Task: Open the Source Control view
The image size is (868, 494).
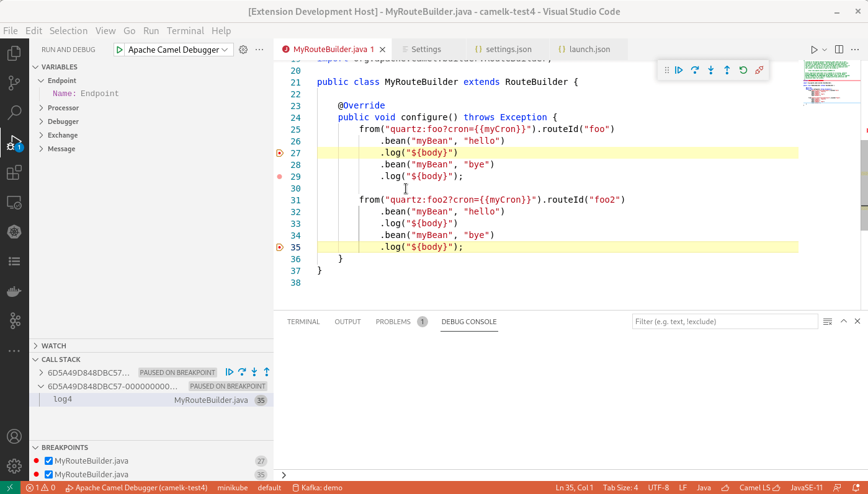Action: point(14,82)
